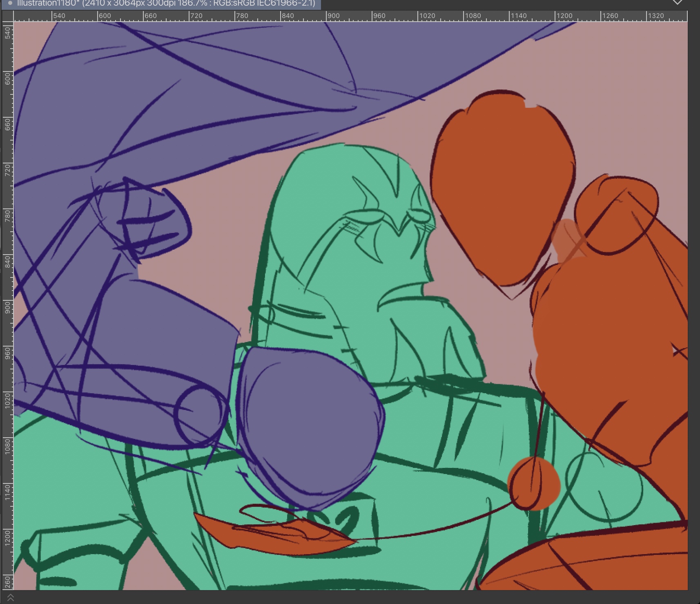Click the 780 mark on the vertical ruler
This screenshot has width=700, height=604.
(x=7, y=215)
